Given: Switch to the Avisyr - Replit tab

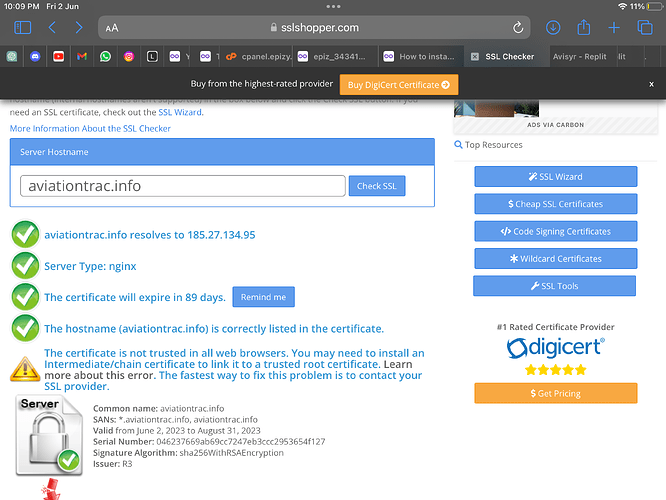Looking at the screenshot, I should (579, 56).
